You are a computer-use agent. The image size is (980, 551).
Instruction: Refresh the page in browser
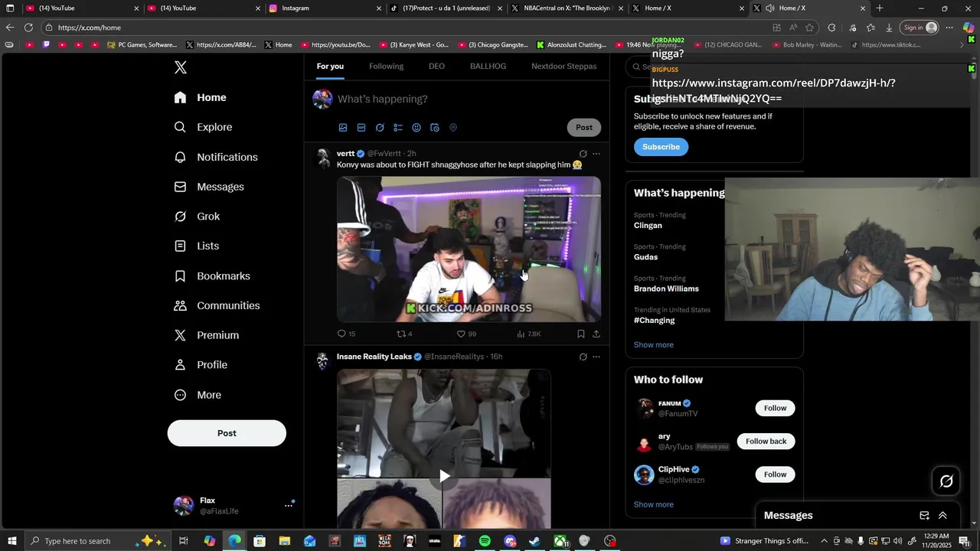click(28, 28)
